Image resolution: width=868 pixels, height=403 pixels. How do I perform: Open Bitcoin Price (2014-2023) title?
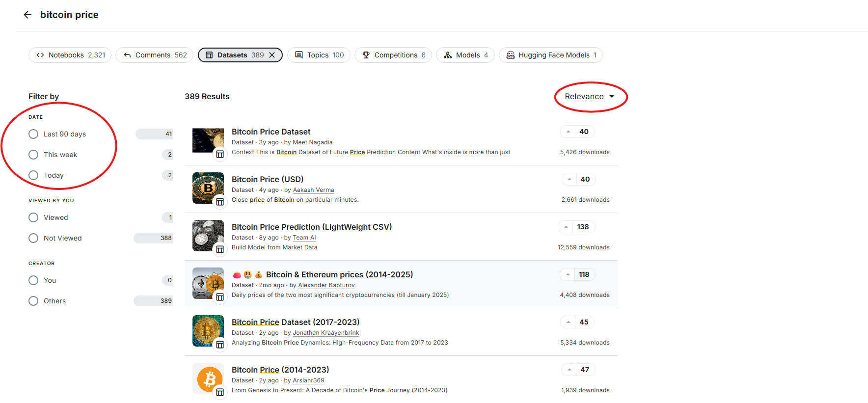click(x=280, y=370)
